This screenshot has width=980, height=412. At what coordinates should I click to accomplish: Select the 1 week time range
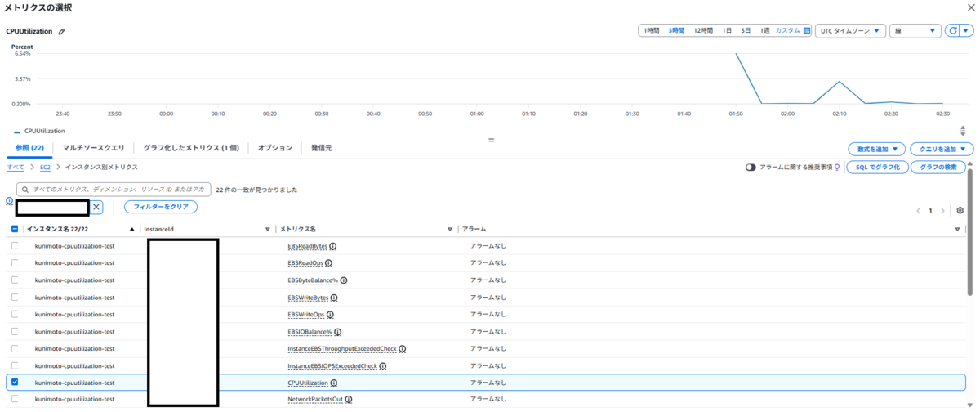tap(764, 30)
